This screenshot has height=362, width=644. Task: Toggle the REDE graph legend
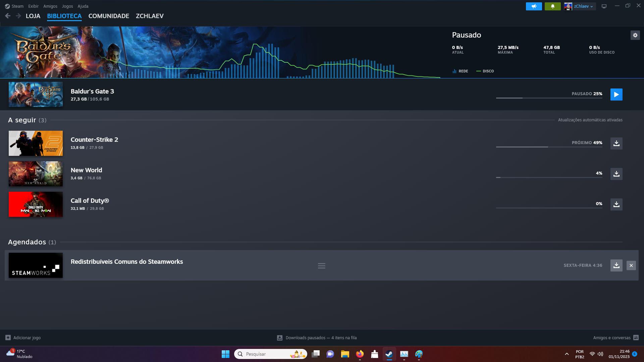coord(460,71)
